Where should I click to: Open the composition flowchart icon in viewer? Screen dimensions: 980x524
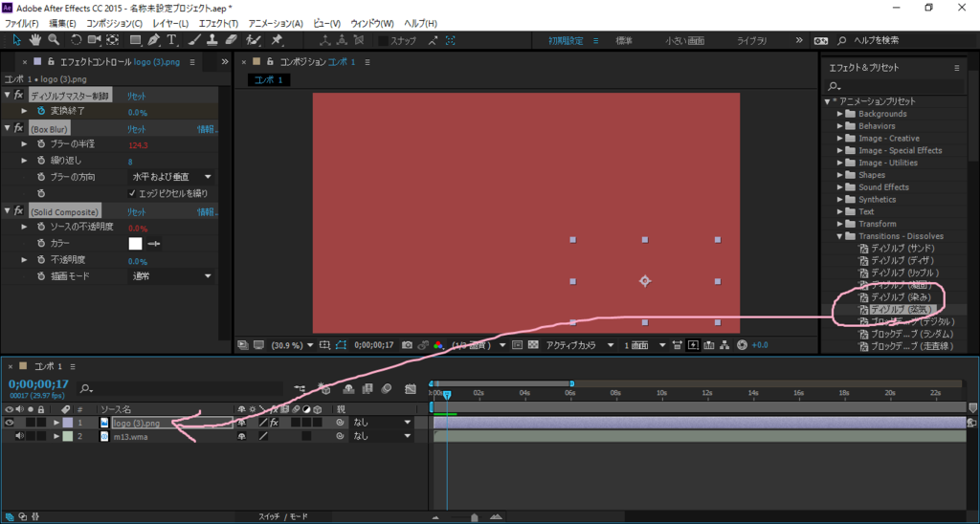724,345
